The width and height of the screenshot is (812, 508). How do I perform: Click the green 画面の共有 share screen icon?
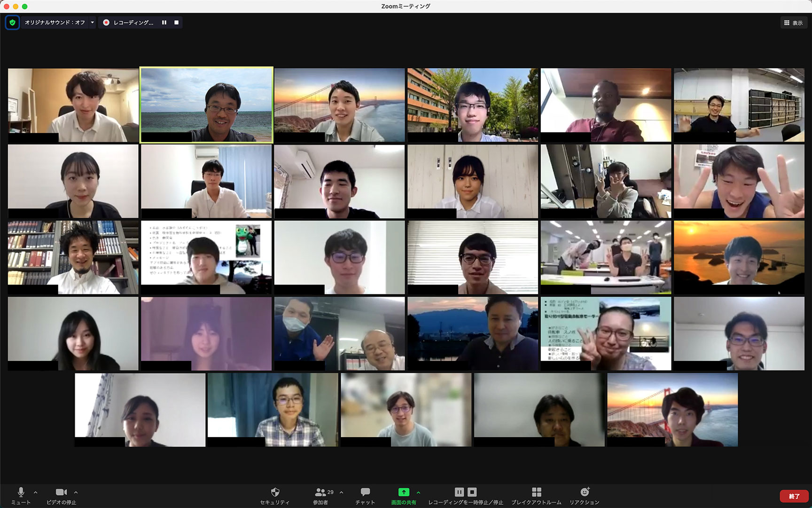click(x=404, y=492)
